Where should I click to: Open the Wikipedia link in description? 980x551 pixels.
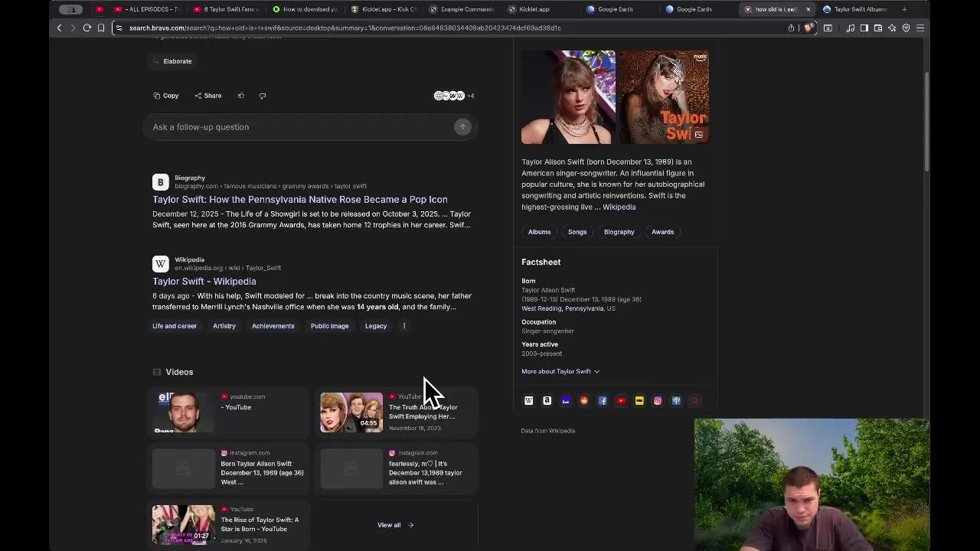[x=619, y=207]
